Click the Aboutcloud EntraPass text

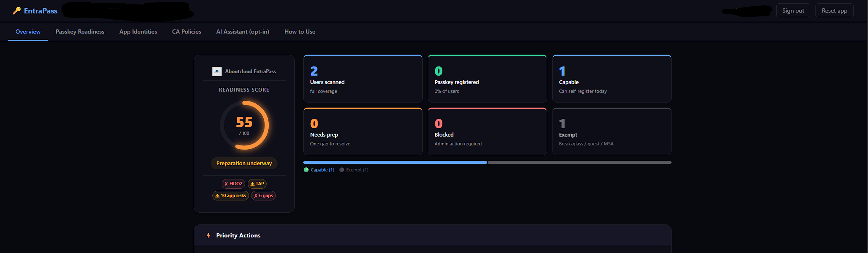(250, 71)
